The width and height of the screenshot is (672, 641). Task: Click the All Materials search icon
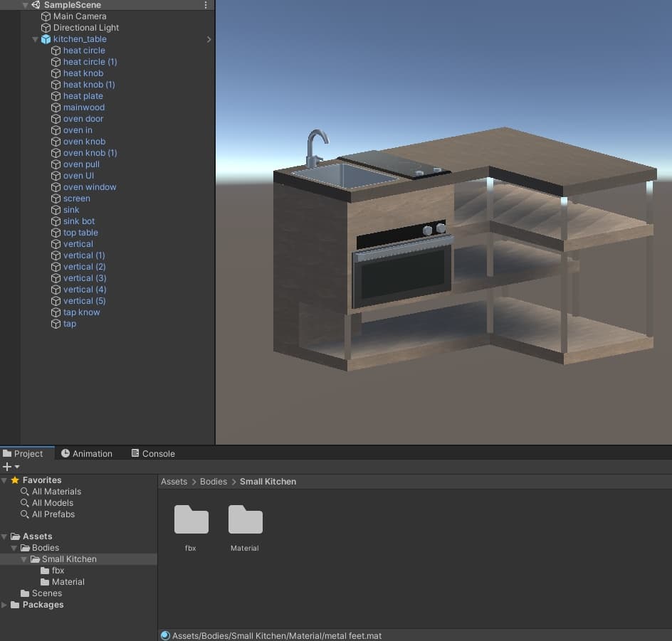pos(25,492)
